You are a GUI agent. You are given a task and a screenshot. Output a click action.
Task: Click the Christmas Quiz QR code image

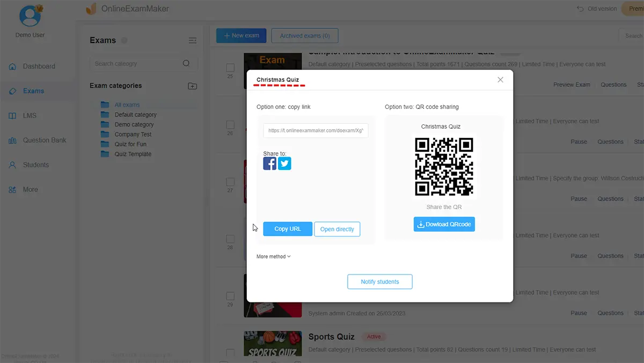pos(444,166)
